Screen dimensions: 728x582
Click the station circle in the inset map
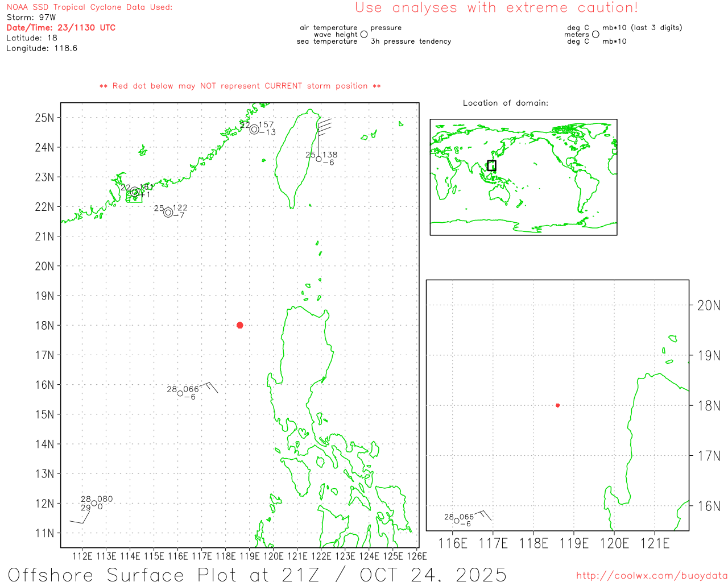point(457,521)
